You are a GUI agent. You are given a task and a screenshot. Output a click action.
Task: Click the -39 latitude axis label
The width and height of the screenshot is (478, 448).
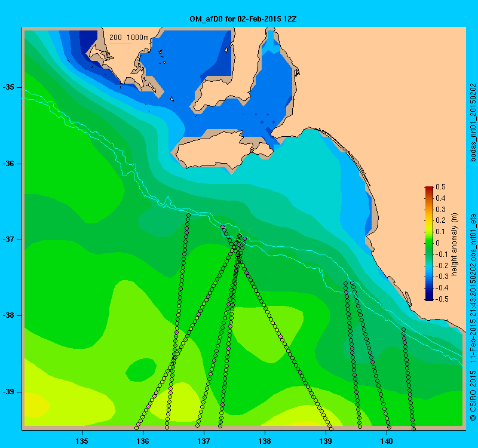pos(8,392)
